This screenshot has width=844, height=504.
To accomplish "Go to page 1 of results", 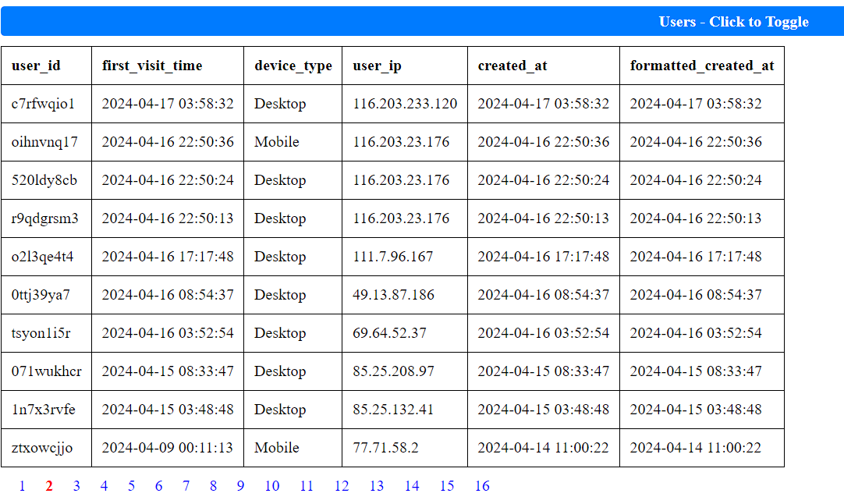I will [x=22, y=486].
